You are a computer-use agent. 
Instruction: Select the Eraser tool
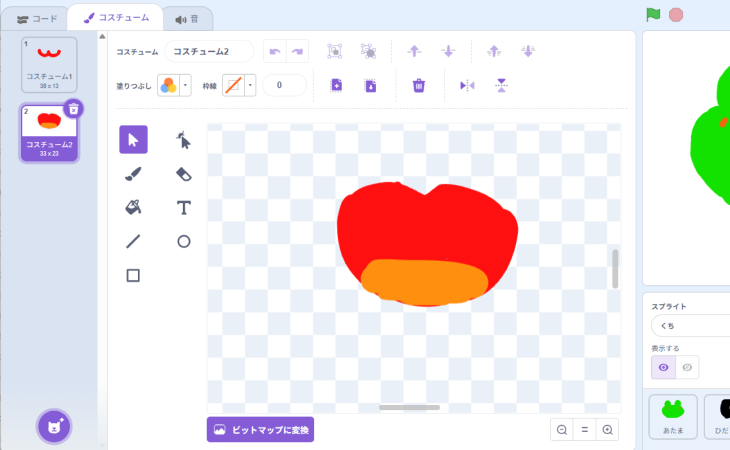(x=184, y=174)
